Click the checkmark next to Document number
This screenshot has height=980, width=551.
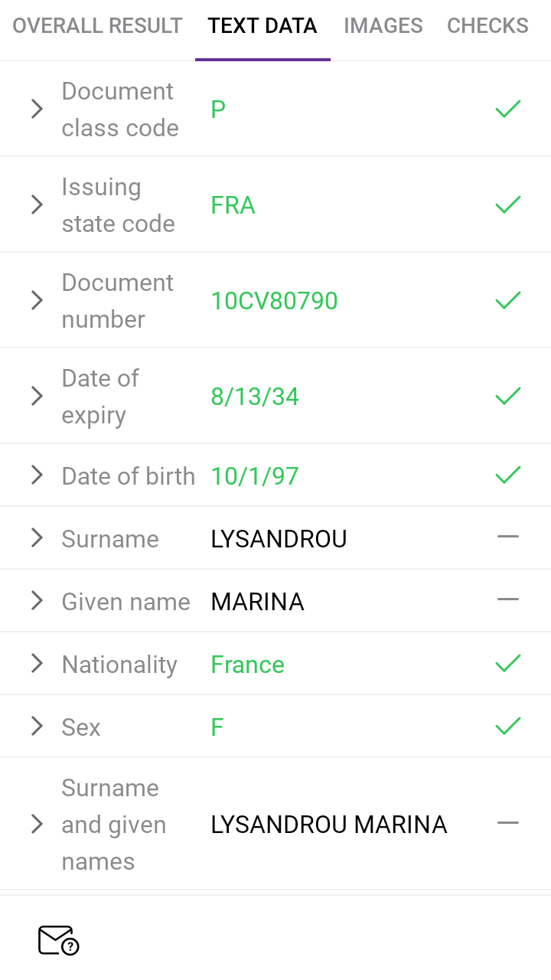(x=508, y=301)
